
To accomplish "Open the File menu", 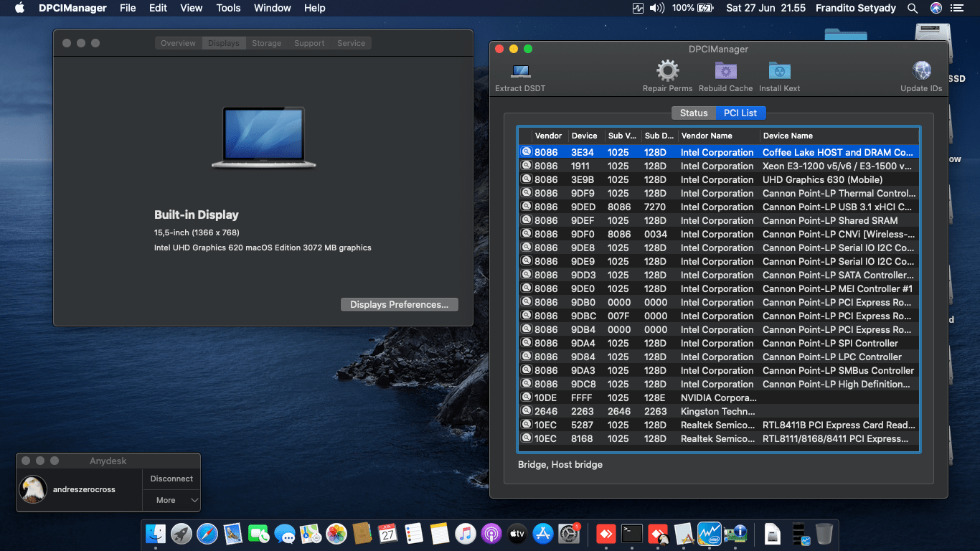I will pyautogui.click(x=128, y=8).
